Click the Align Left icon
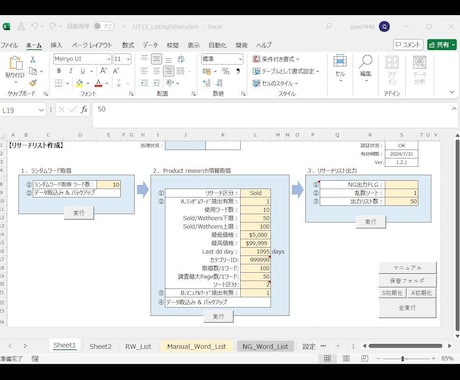Image resolution: width=460 pixels, height=380 pixels. tap(144, 71)
